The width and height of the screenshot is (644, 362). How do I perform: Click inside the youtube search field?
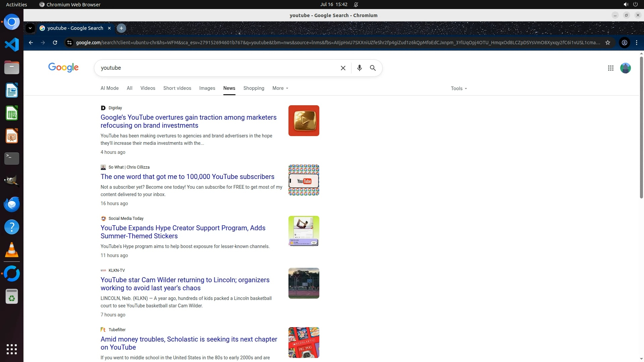click(215, 68)
